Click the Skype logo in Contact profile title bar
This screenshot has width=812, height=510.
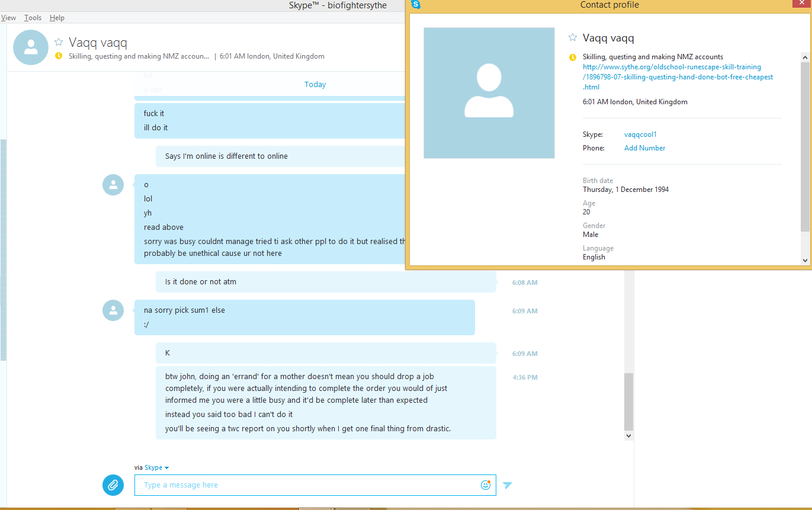click(416, 5)
